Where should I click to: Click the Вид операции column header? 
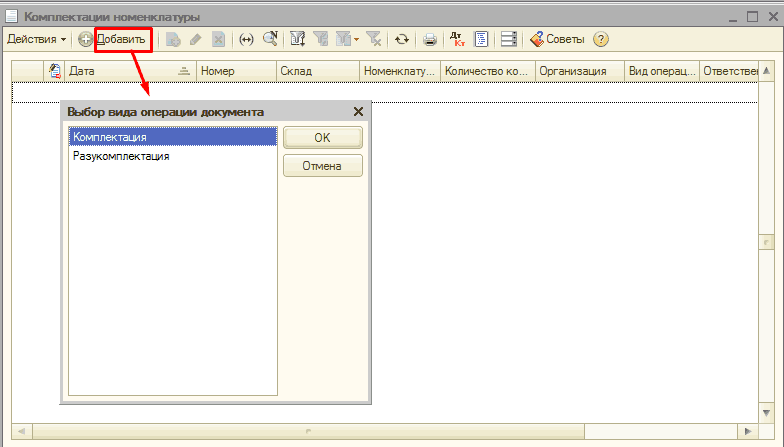[x=662, y=71]
